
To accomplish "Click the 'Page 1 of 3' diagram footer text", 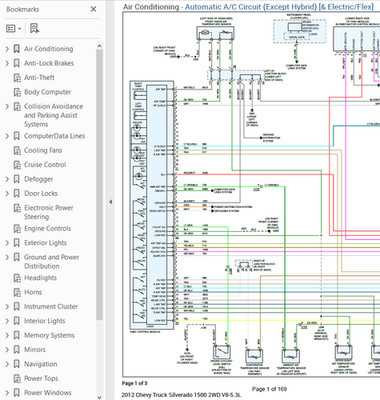I will 135,383.
